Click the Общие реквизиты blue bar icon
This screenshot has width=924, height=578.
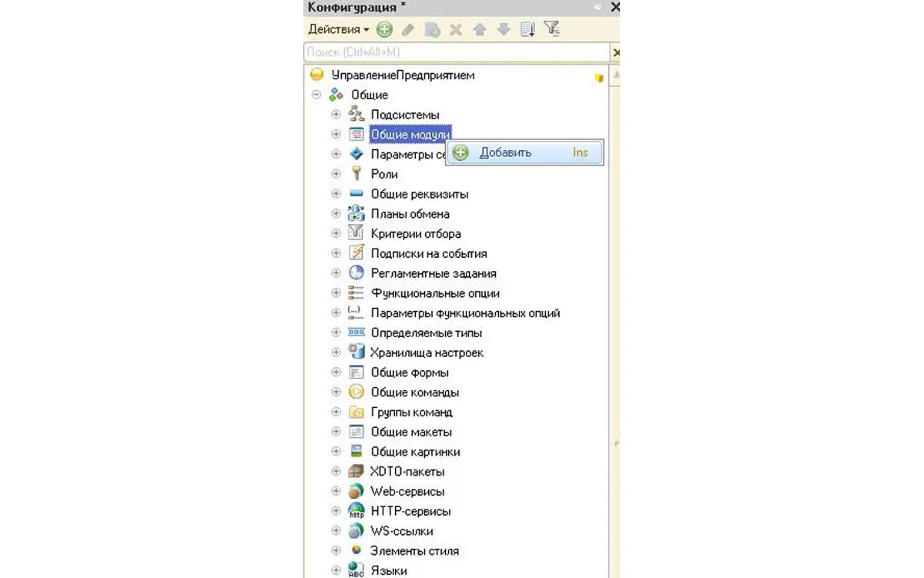click(356, 194)
